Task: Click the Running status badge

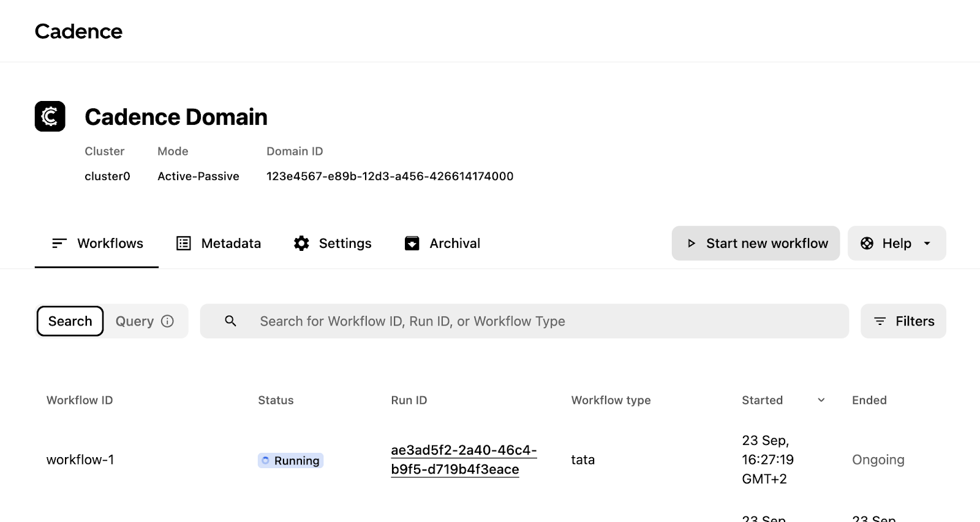Action: point(290,461)
